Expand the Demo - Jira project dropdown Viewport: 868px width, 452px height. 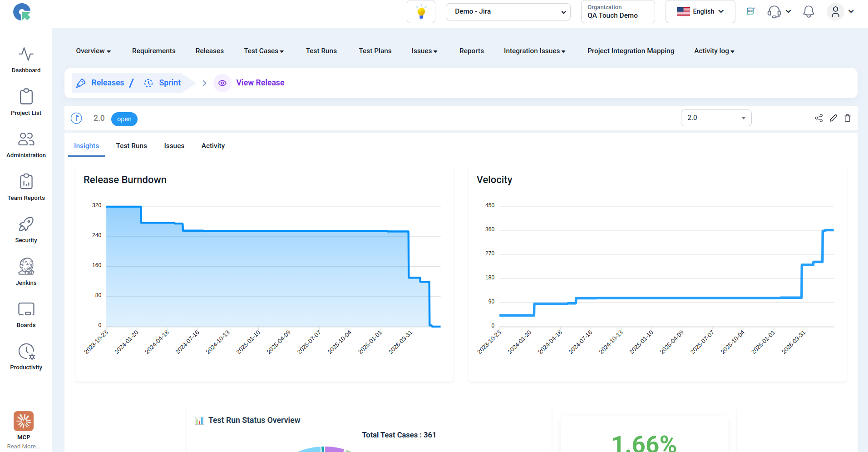(x=508, y=12)
